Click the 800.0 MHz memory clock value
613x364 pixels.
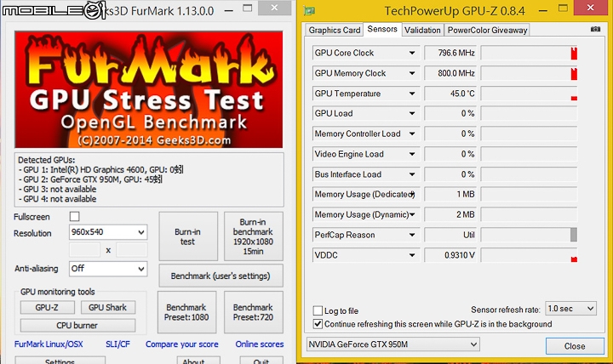(450, 73)
